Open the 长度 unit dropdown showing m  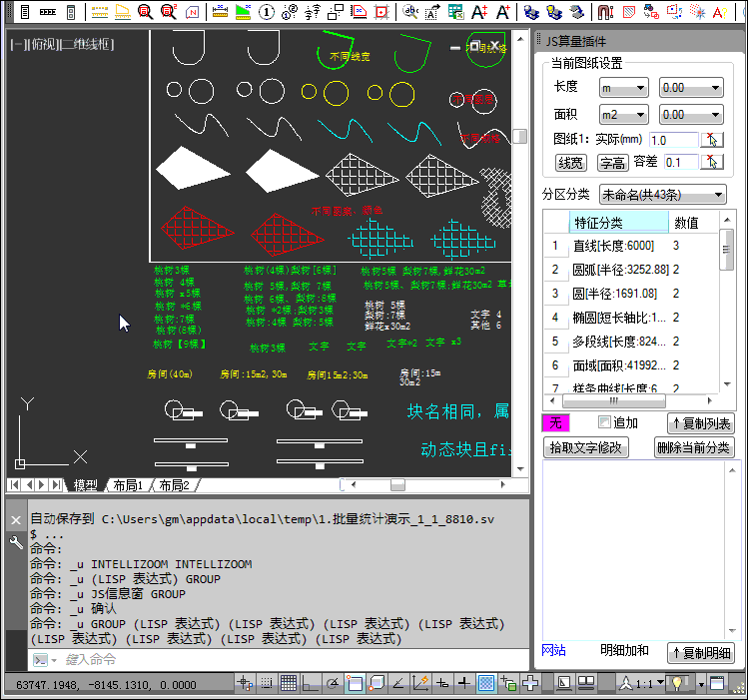point(623,88)
